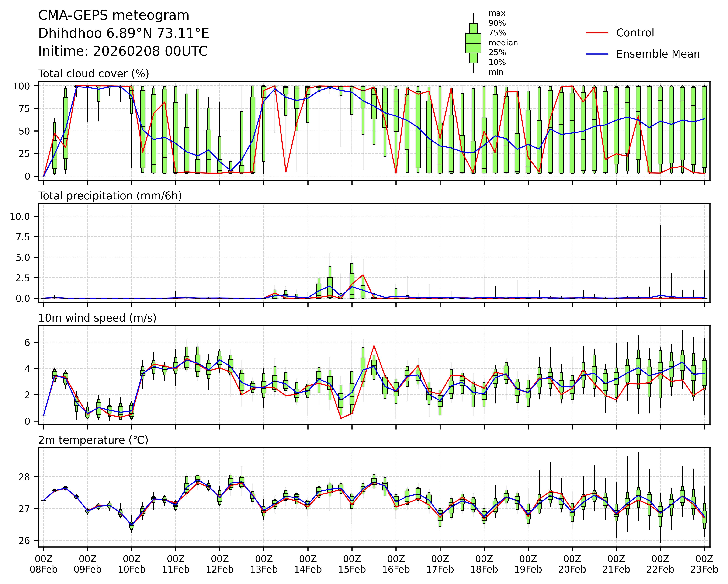Click the '00Z 19Feb' x-axis tick label
This screenshot has height=584, width=728.
pos(528,564)
